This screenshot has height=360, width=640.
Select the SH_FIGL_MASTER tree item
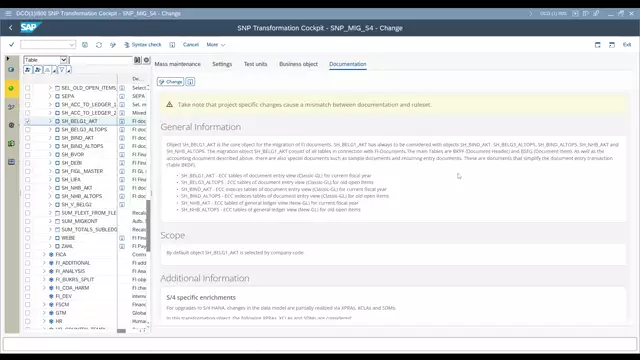82,171
